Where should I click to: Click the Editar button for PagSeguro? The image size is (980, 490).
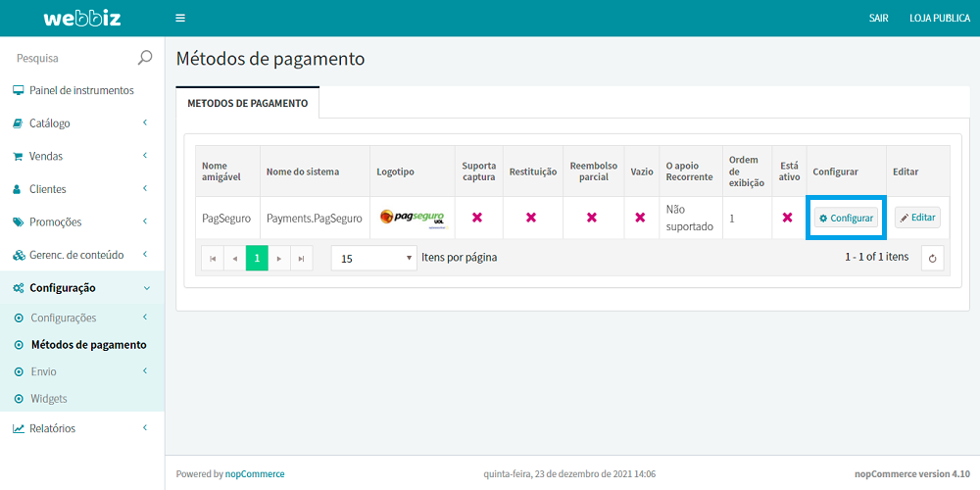[917, 218]
